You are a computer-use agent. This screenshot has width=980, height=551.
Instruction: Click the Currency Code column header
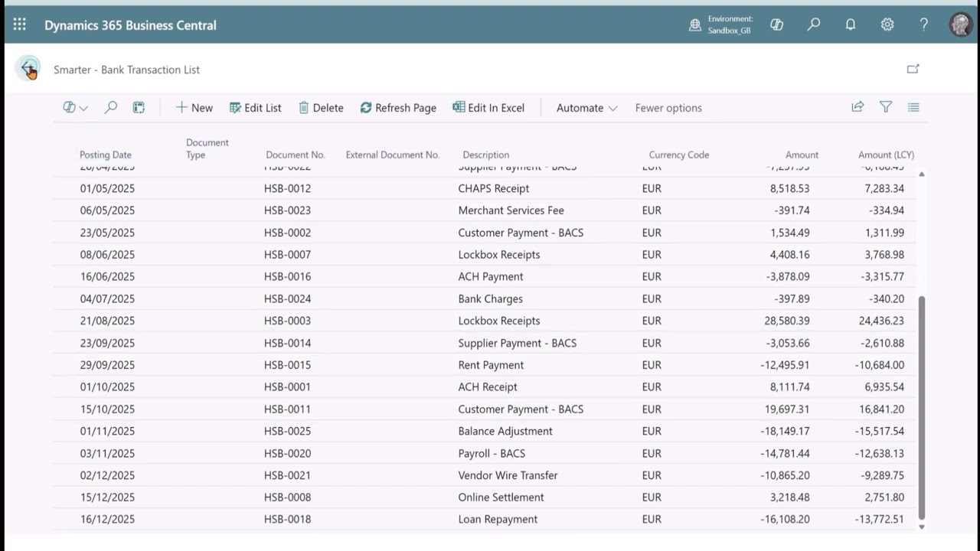[x=679, y=155]
